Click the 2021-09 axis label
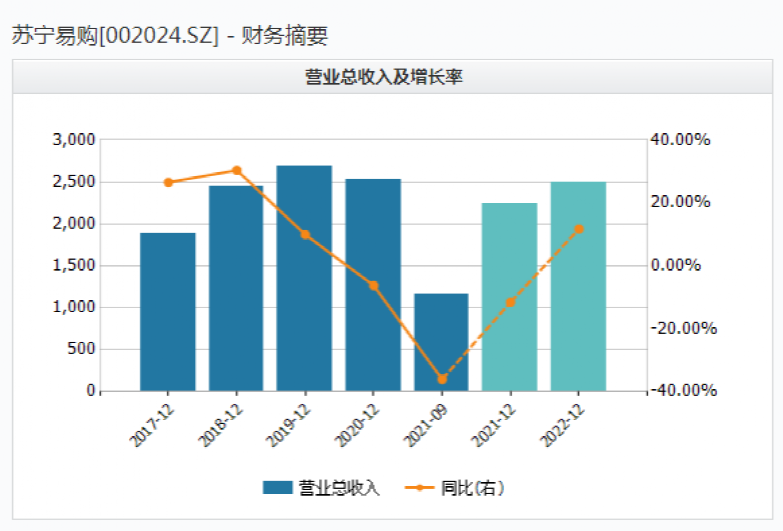Screen dimensions: 783x531 pos(426,425)
